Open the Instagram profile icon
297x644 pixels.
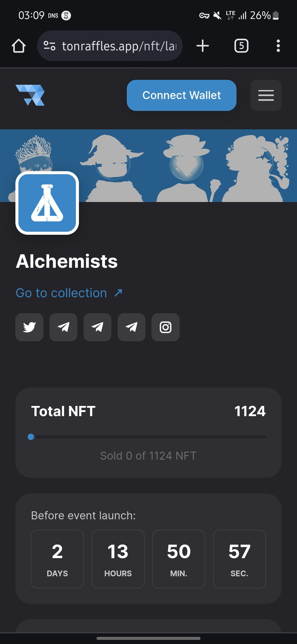(166, 327)
